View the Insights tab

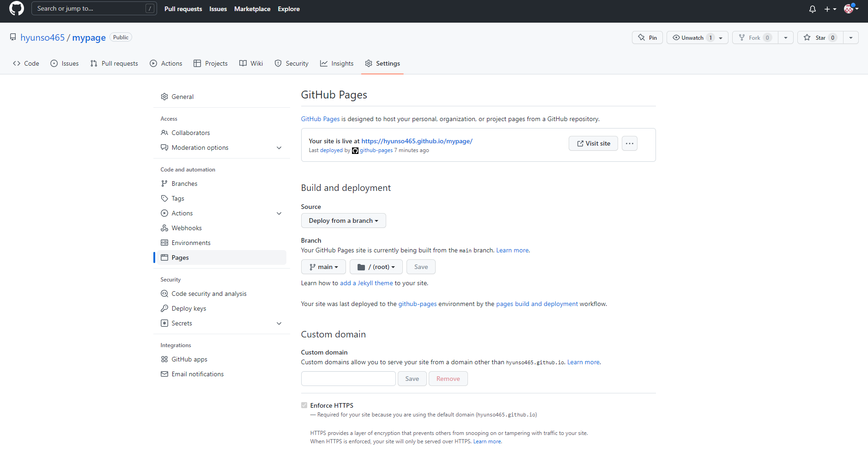337,63
